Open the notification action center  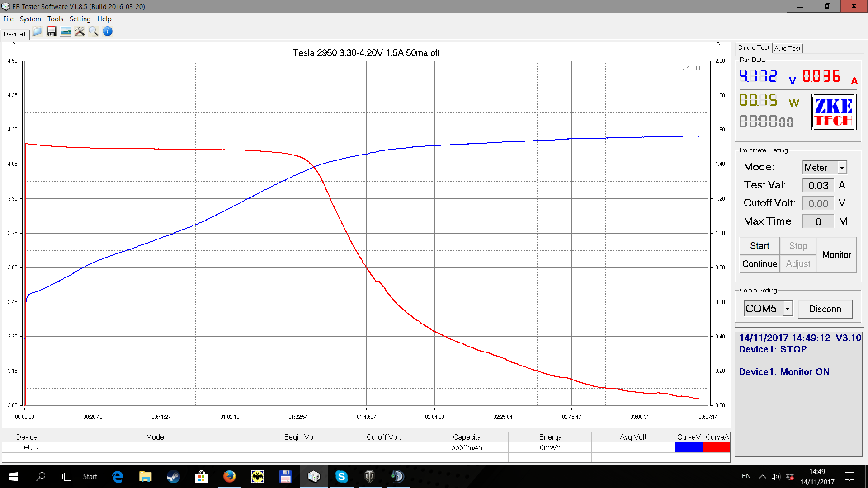click(x=849, y=476)
